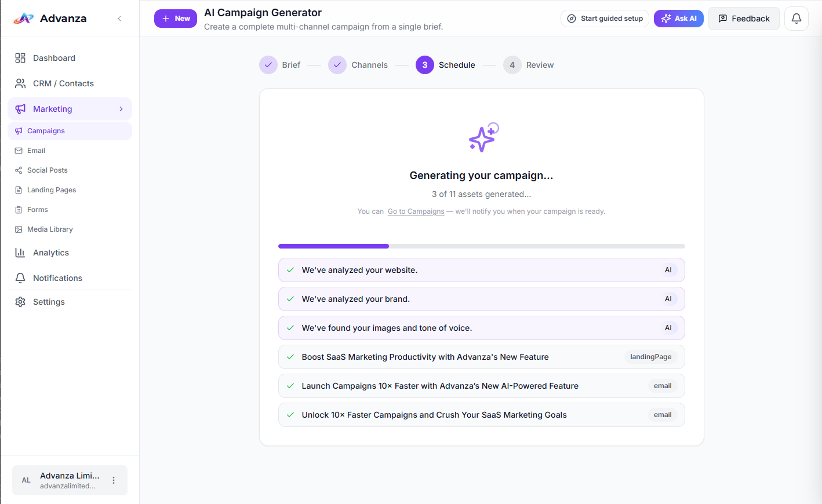Image resolution: width=822 pixels, height=504 pixels.
Task: Open 'Unlock 10× Faster Campaigns' email asset
Action: (x=482, y=415)
